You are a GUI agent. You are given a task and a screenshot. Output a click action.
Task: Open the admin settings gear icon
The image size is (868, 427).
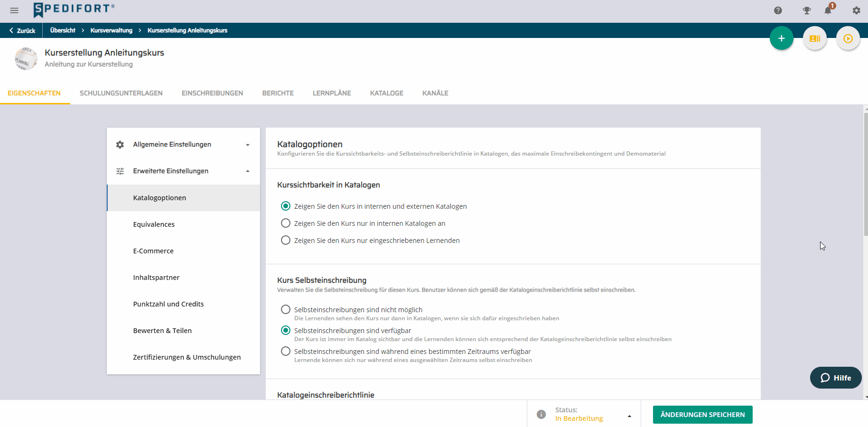tap(856, 10)
